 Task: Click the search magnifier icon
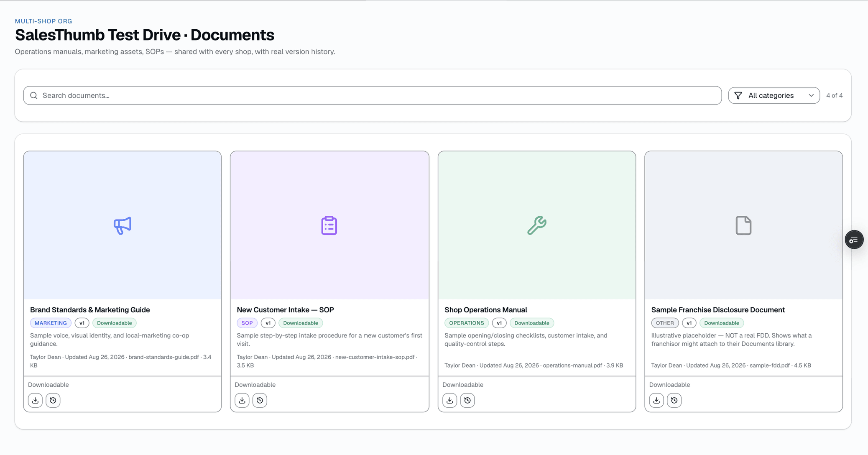click(x=34, y=95)
